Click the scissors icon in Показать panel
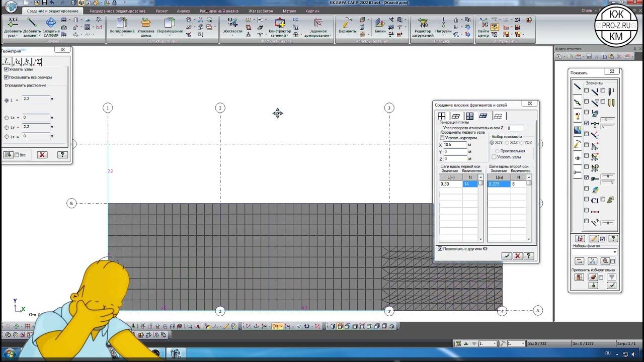Image resolution: width=644 pixels, height=362 pixels. (592, 261)
